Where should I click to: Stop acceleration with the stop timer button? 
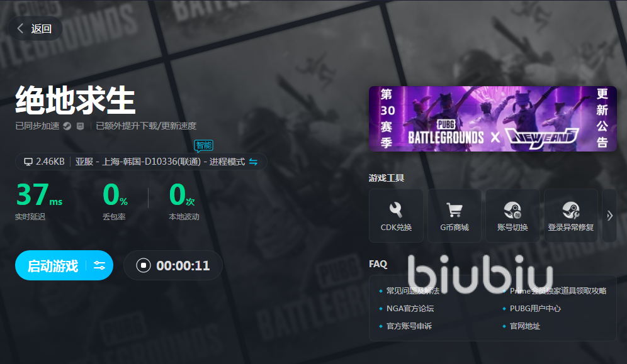[144, 265]
